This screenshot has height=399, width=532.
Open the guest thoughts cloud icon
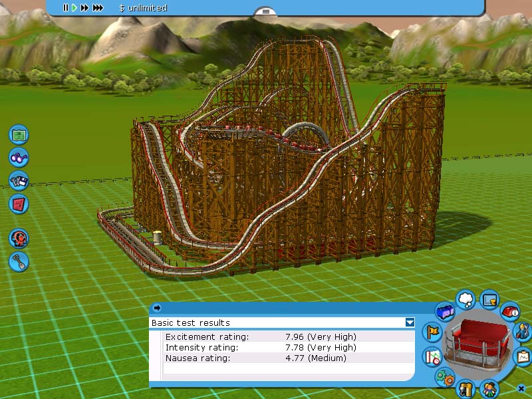coord(466,300)
